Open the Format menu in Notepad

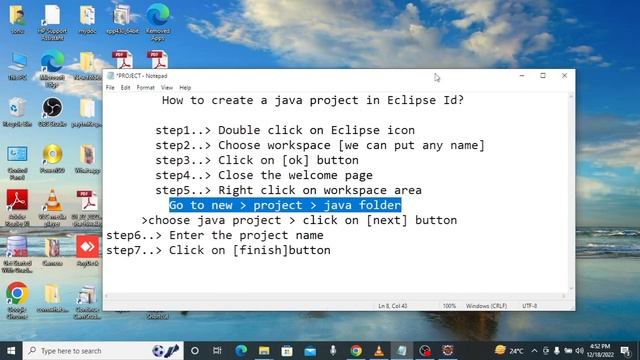coord(145,88)
